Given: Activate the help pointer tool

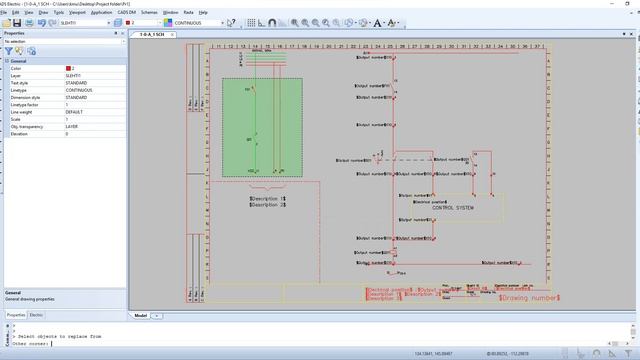Looking at the screenshot, I should point(231,23).
